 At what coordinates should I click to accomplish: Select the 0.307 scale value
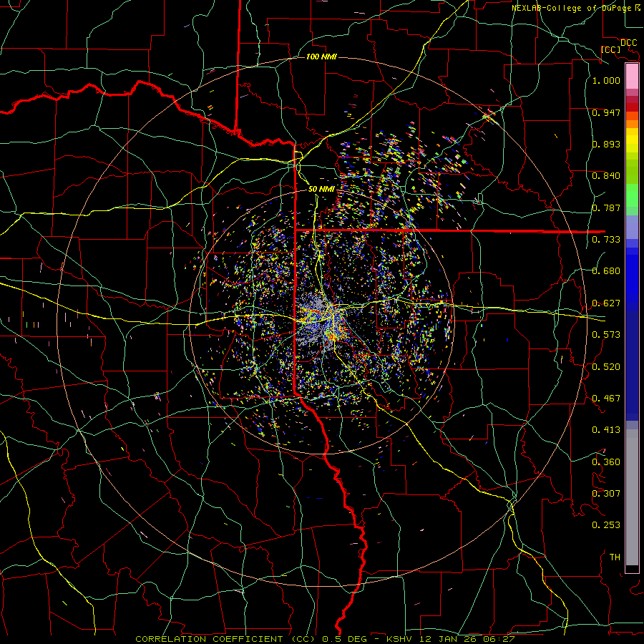pos(606,494)
